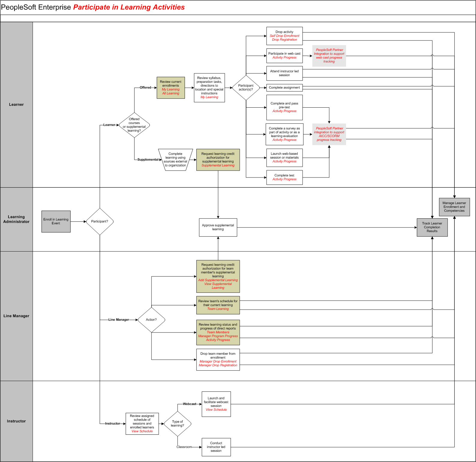
Task: Click the "Participate in Learning Activities" title
Action: 129,7
